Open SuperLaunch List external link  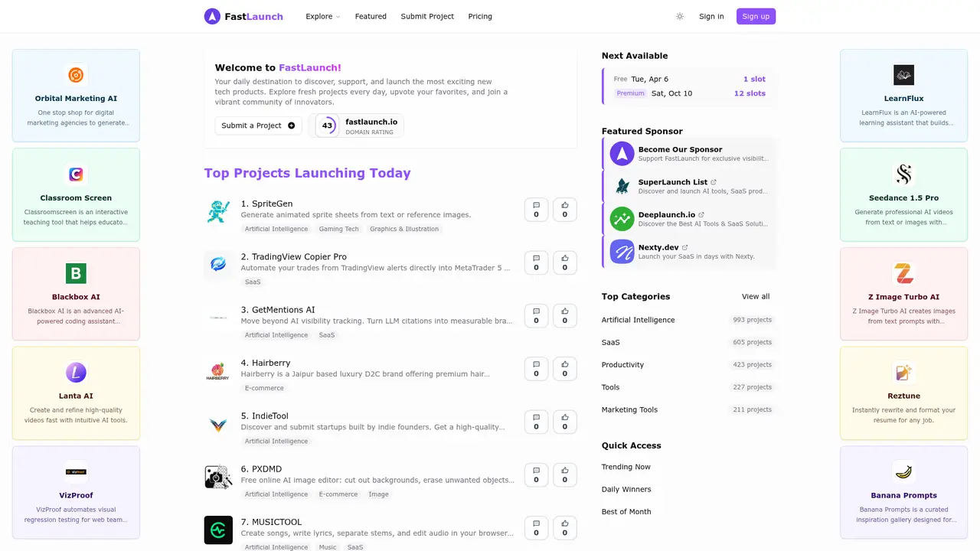tap(689, 187)
